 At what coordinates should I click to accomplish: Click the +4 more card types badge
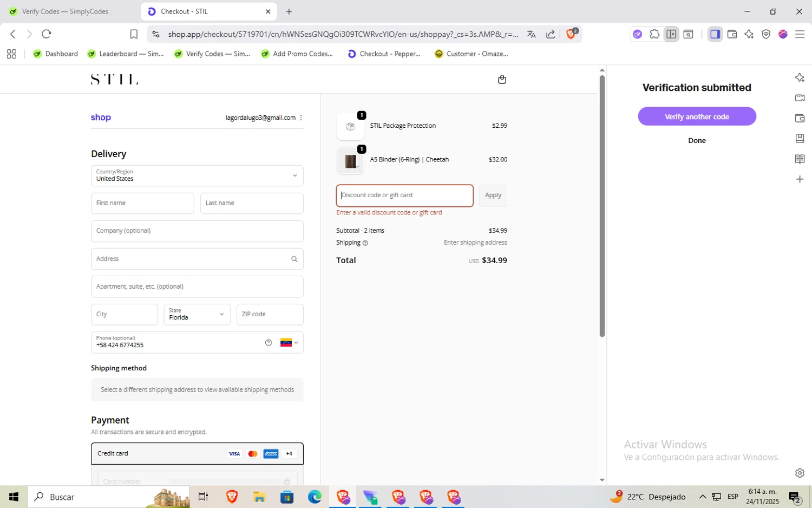(x=289, y=454)
